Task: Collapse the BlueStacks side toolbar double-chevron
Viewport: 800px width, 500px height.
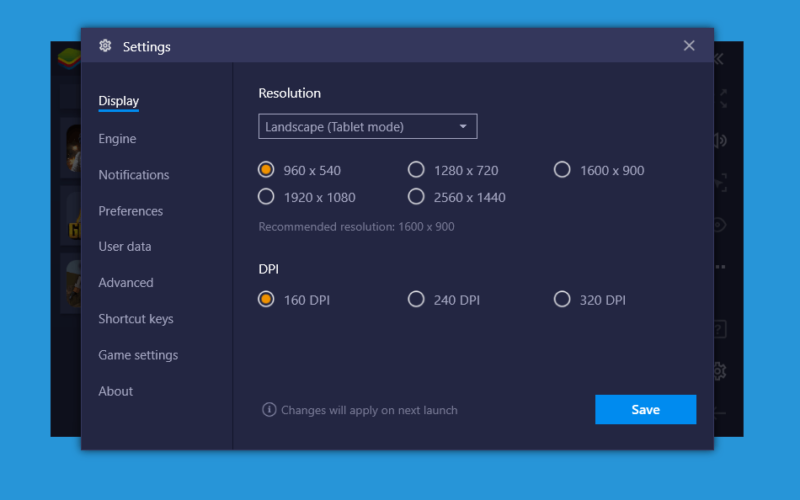Action: (719, 59)
